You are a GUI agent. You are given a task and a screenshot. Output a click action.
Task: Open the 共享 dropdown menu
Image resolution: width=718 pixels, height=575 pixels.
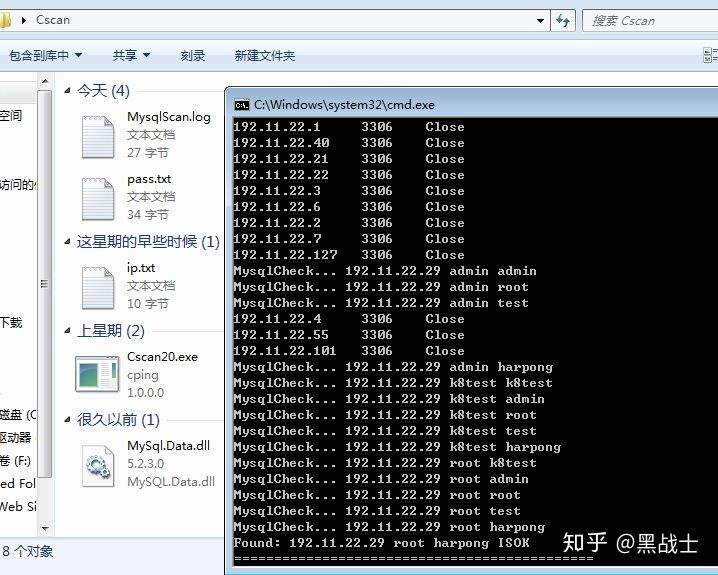click(131, 55)
